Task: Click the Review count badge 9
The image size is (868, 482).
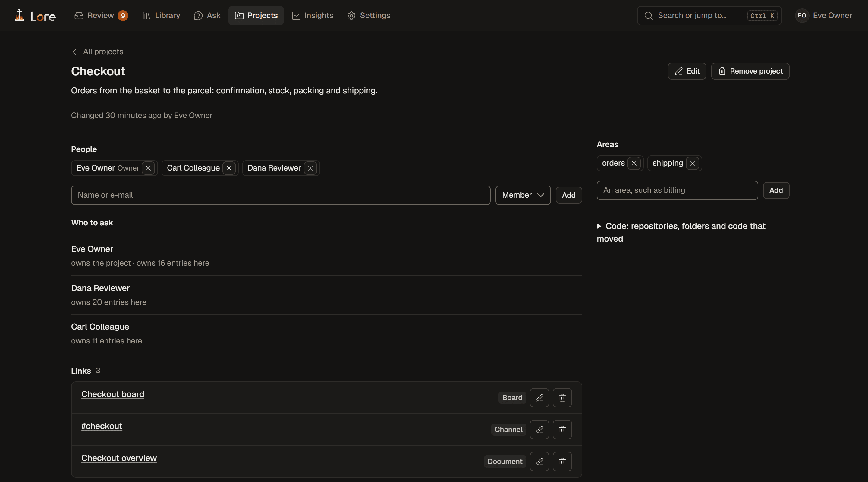Action: (x=123, y=16)
